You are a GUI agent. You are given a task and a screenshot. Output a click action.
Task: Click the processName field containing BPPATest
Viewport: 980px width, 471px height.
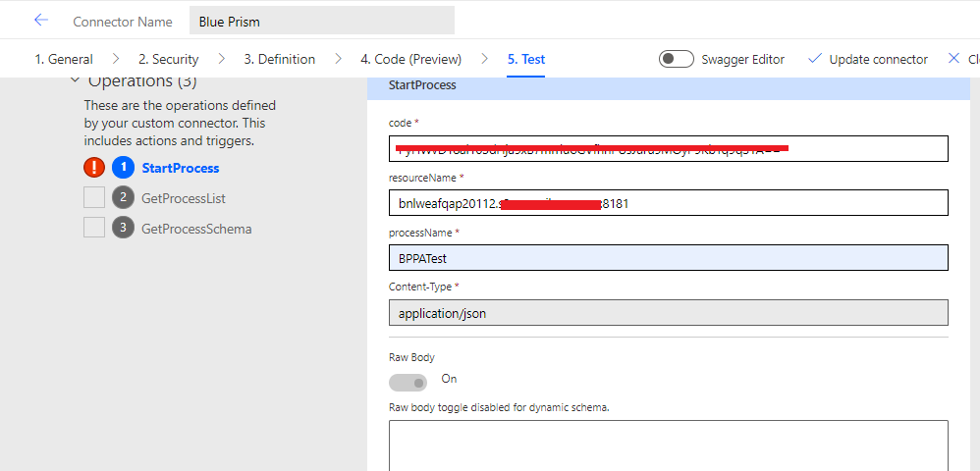tap(668, 257)
